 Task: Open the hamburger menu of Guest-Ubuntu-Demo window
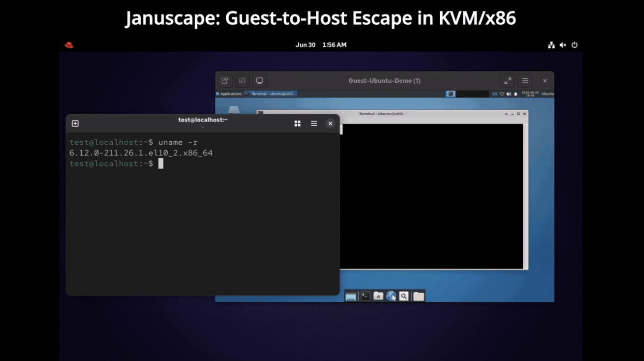tap(525, 81)
